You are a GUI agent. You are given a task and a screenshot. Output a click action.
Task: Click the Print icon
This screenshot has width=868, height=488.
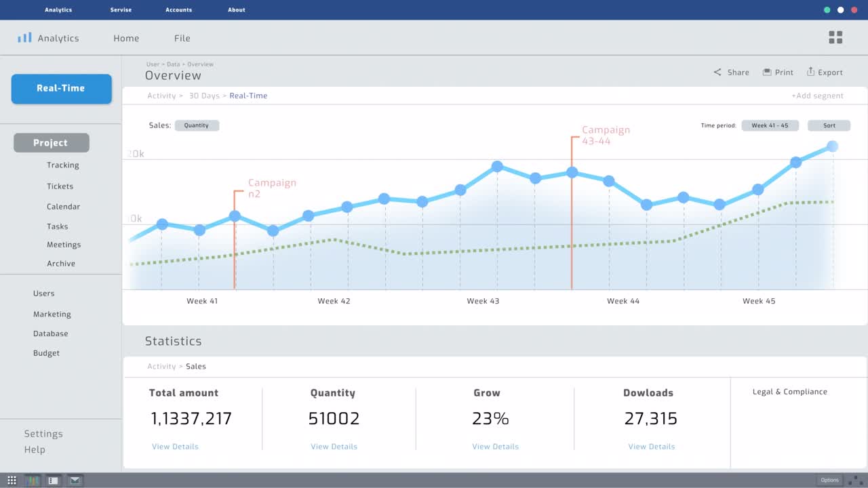767,72
